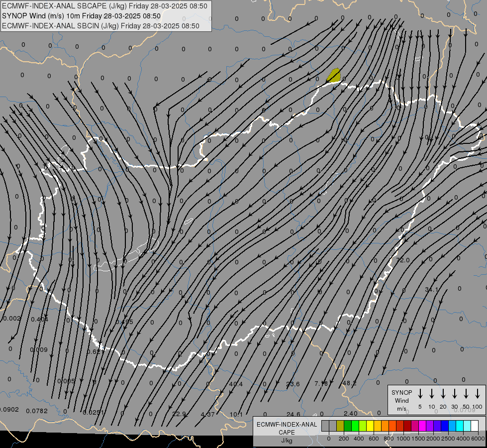The height and width of the screenshot is (448, 487).
Task: Click the 600 tick label on CAPE scale
Action: click(374, 439)
